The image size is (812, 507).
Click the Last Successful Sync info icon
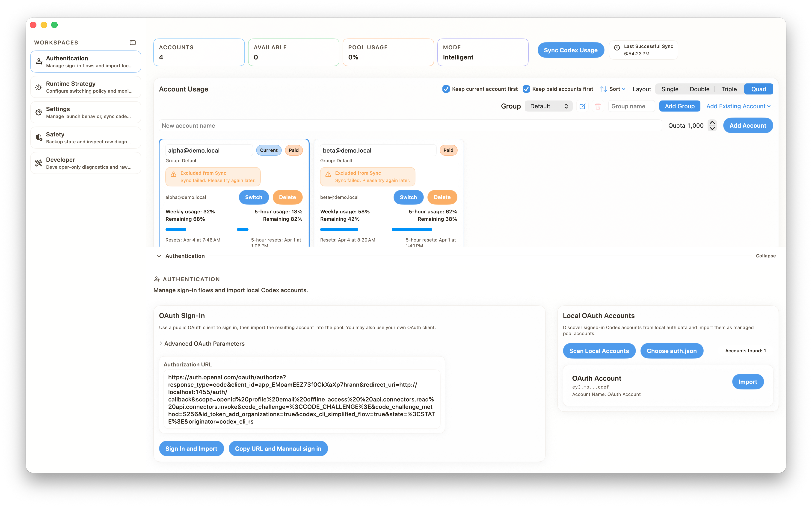[617, 48]
